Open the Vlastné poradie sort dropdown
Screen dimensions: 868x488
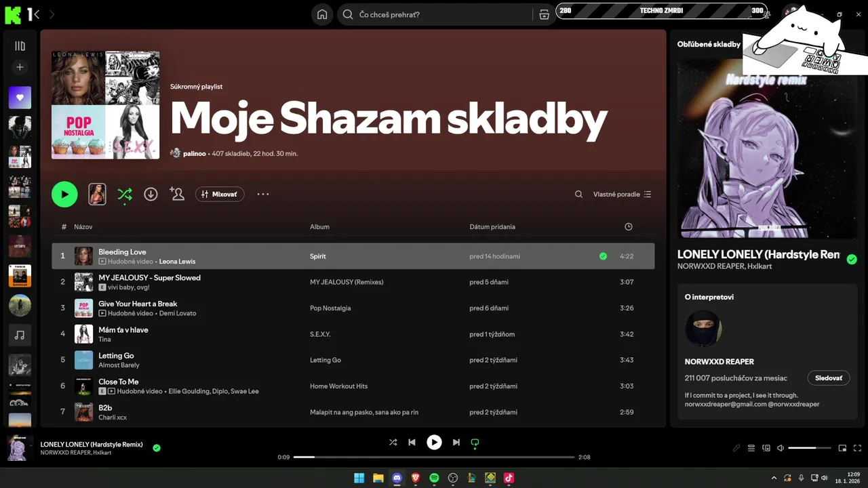(622, 195)
